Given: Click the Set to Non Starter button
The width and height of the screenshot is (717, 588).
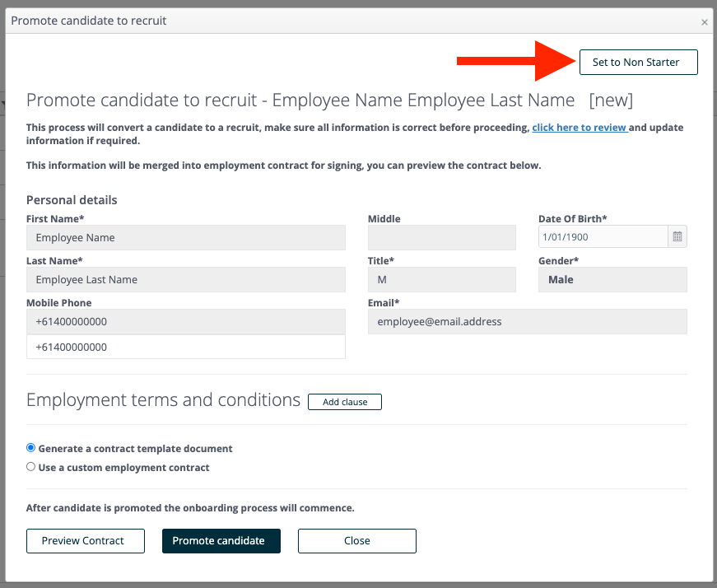Looking at the screenshot, I should [x=638, y=63].
